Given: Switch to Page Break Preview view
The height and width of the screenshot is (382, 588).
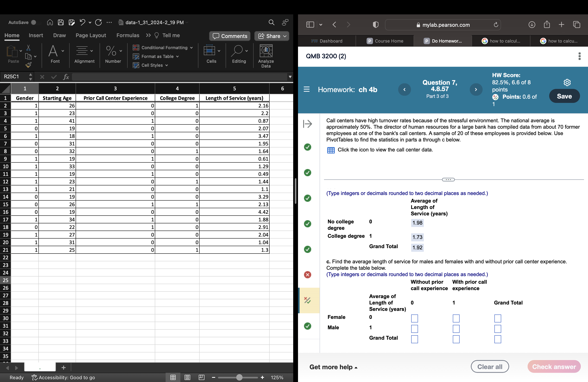Looking at the screenshot, I should tap(201, 377).
